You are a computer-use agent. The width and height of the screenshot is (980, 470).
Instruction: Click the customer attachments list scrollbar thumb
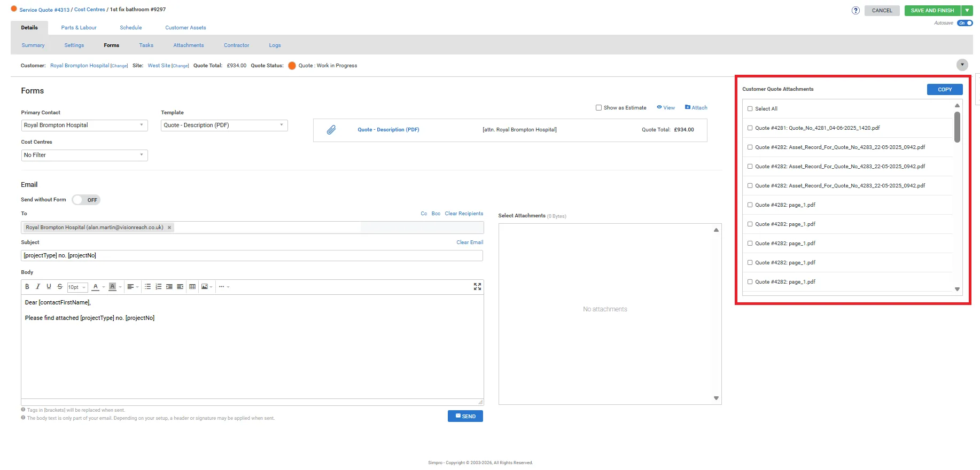click(957, 127)
